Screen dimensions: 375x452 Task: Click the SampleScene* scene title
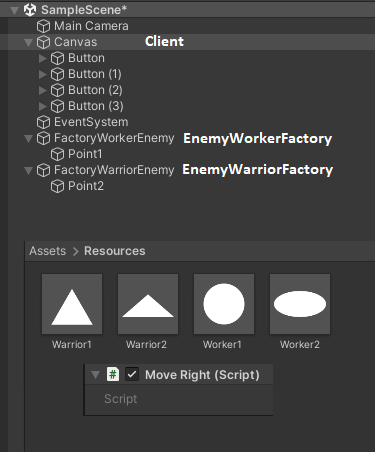(x=84, y=10)
